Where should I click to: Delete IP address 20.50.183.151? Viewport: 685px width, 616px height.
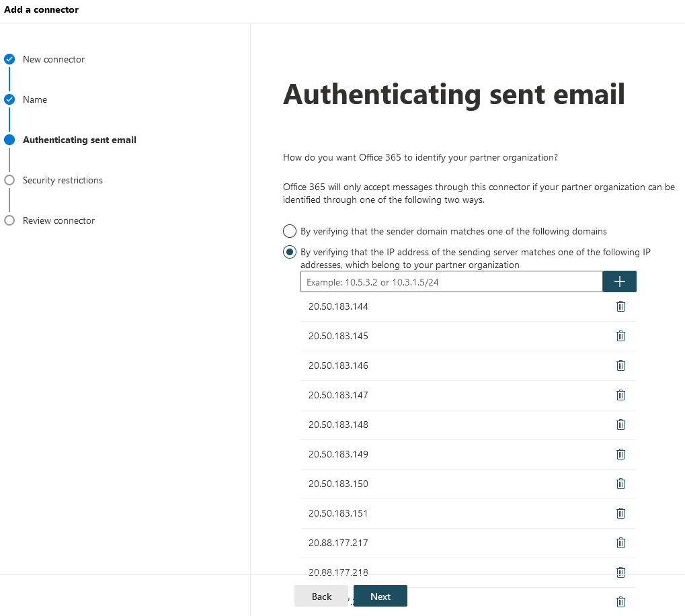coord(620,513)
